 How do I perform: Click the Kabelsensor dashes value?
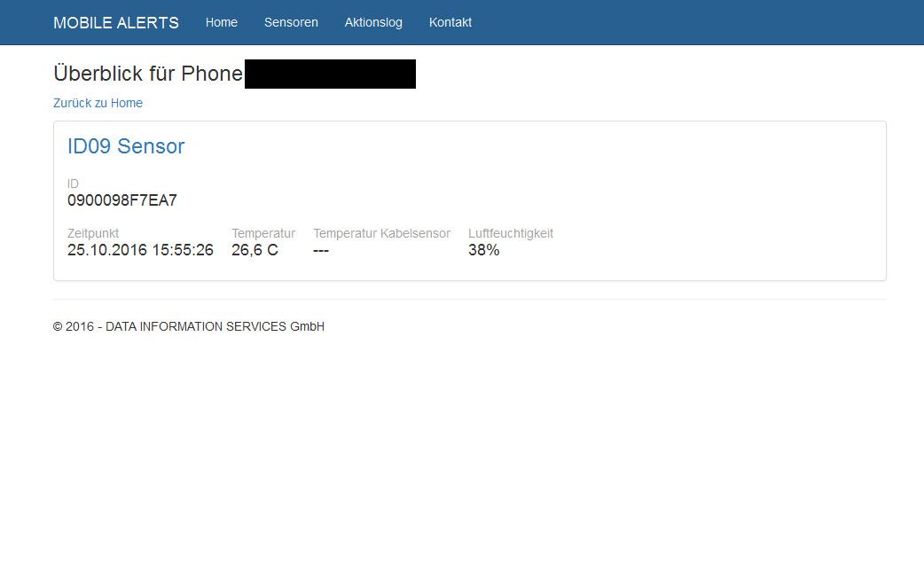321,250
